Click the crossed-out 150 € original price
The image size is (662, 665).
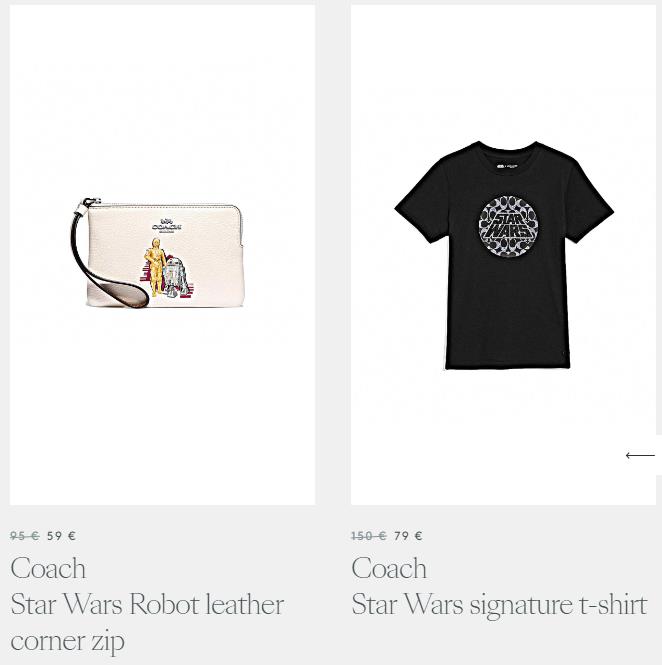pyautogui.click(x=369, y=536)
